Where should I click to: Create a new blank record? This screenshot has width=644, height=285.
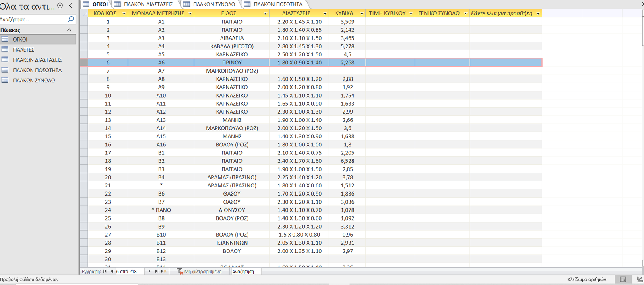click(x=164, y=271)
